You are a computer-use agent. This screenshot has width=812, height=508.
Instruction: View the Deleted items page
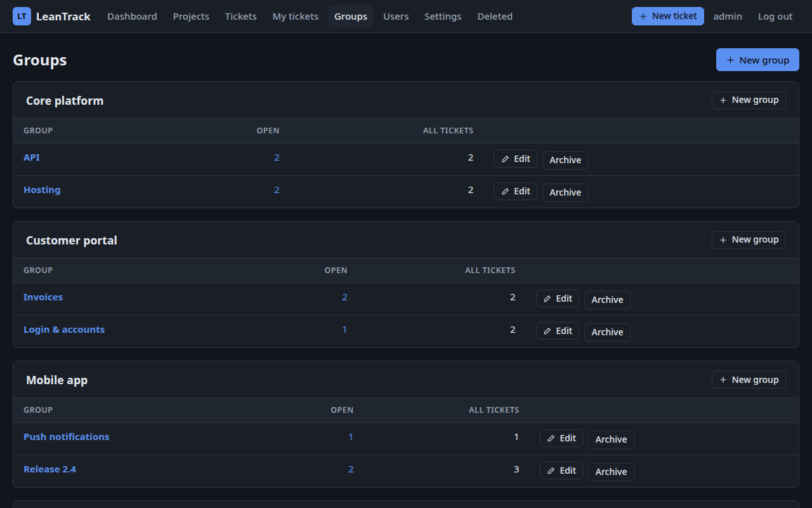pyautogui.click(x=495, y=17)
